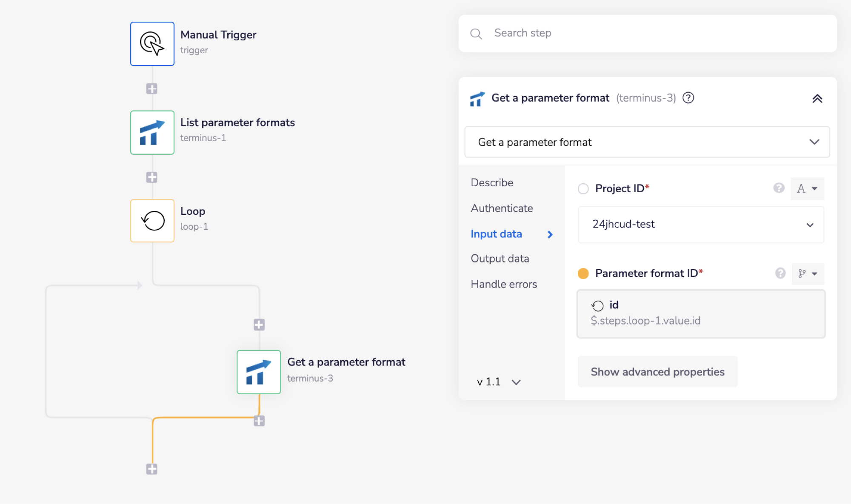This screenshot has height=504, width=851.
Task: Open help for Project ID field
Action: [779, 188]
